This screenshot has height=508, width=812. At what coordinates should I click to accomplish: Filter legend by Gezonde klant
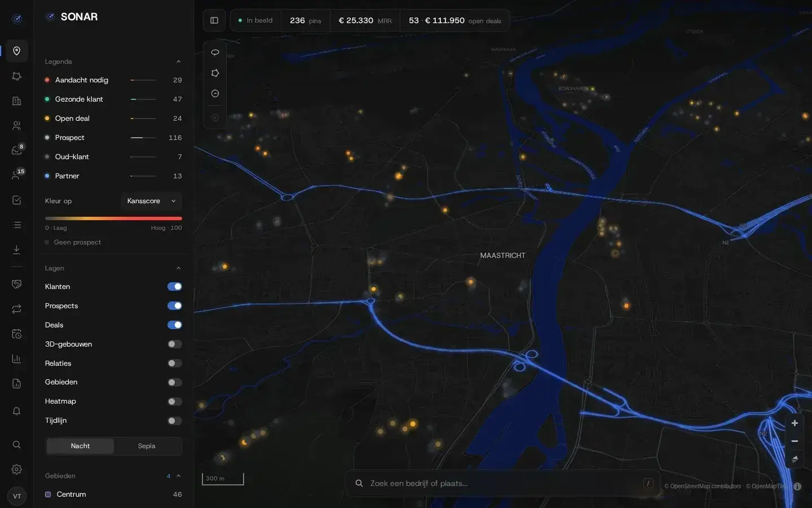point(113,99)
